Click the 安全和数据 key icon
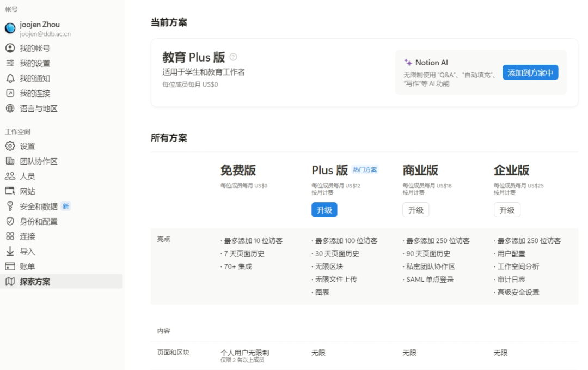The width and height of the screenshot is (588, 370). (10, 206)
